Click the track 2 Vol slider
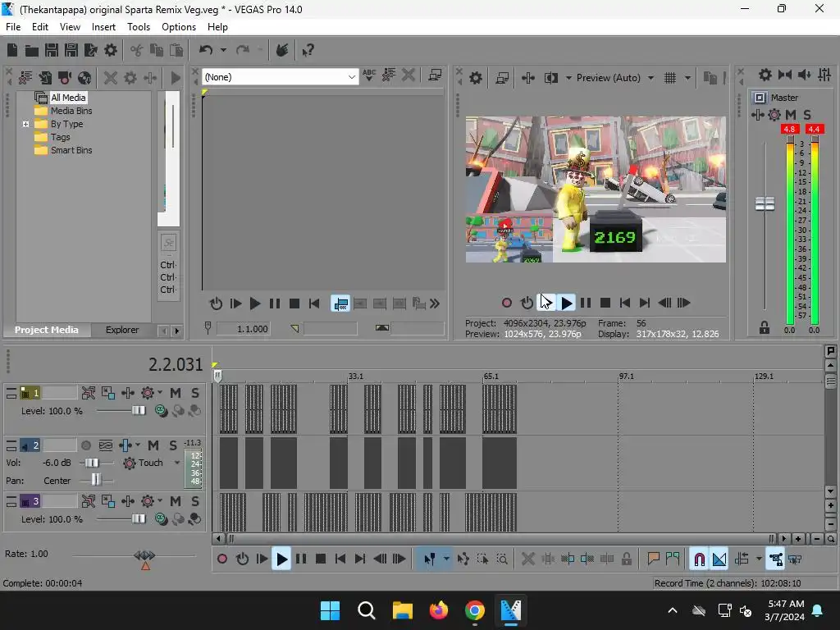The image size is (840, 630). (x=92, y=463)
